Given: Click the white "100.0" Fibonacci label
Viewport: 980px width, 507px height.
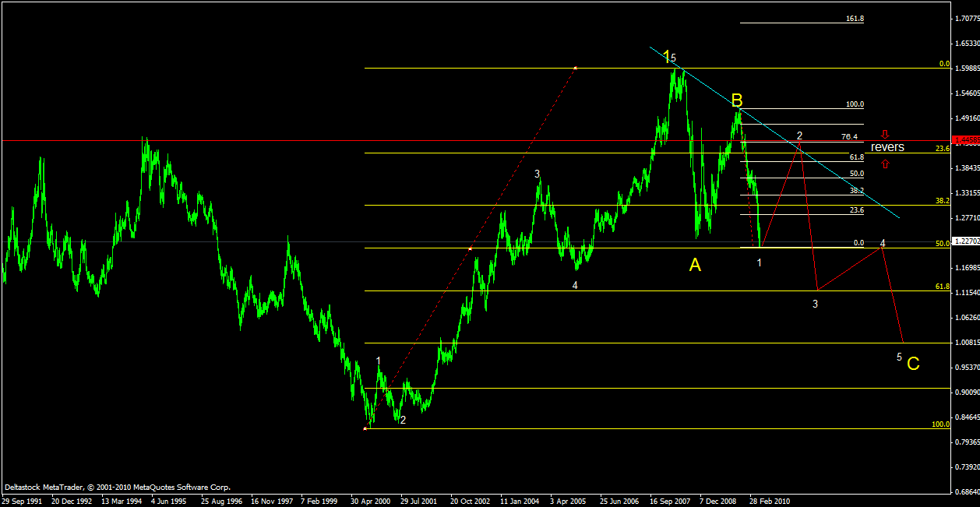Looking at the screenshot, I should coord(855,104).
